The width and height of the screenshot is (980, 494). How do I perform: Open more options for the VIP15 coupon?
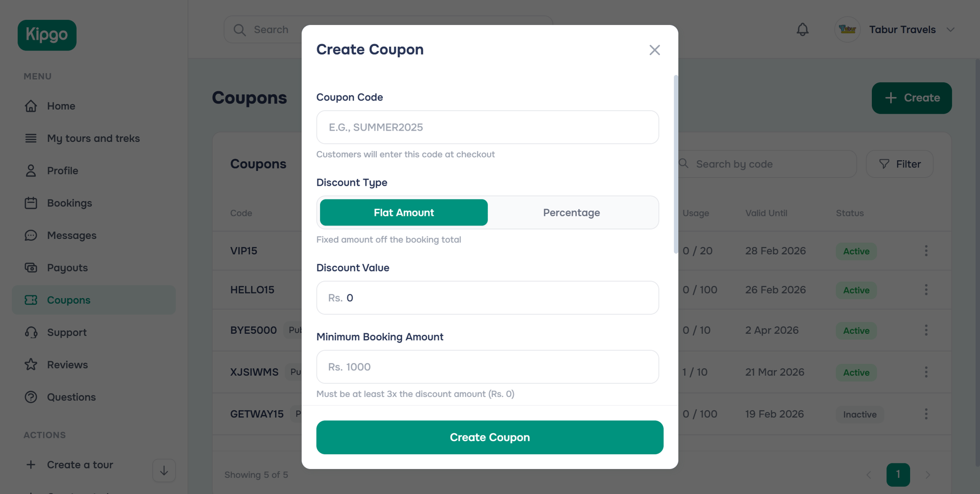tap(926, 251)
